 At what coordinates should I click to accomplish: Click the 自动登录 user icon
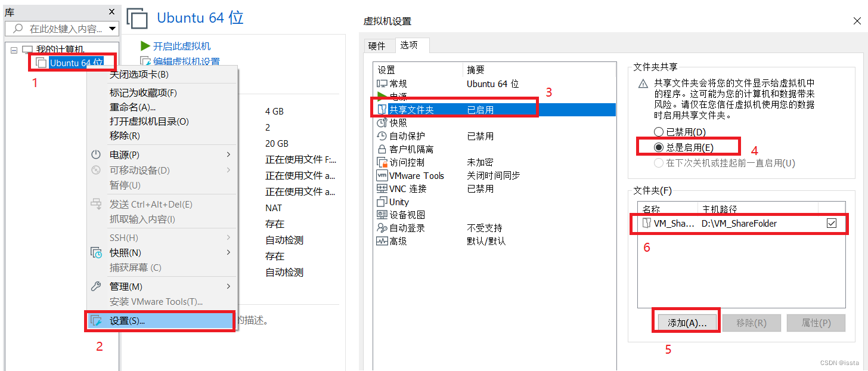382,228
